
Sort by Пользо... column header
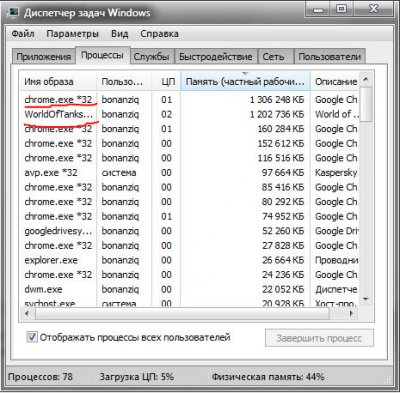(124, 82)
